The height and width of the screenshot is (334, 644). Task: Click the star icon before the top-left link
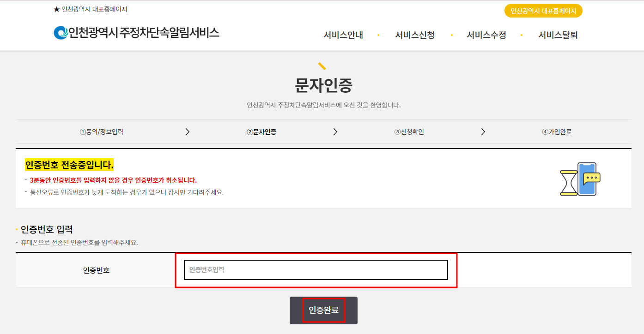56,8
